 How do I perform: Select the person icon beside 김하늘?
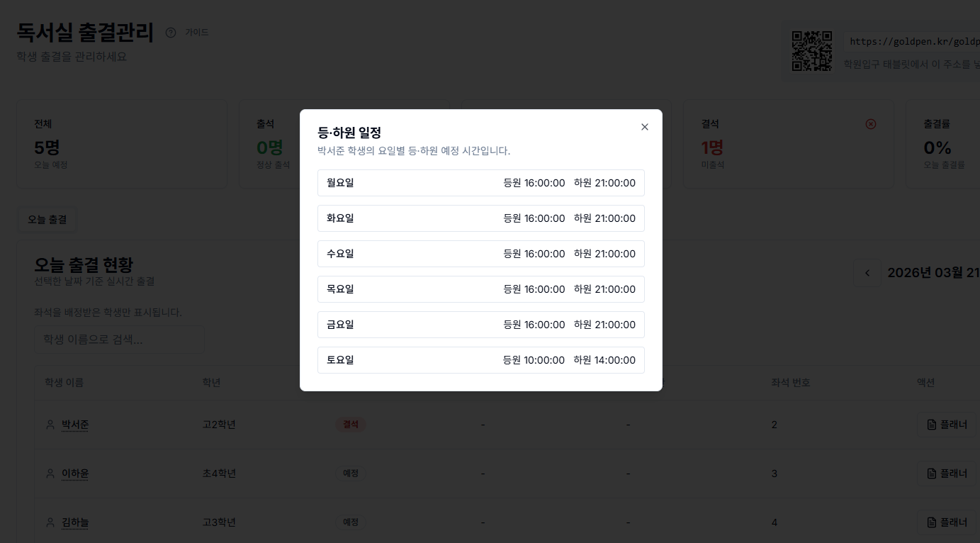click(x=50, y=522)
